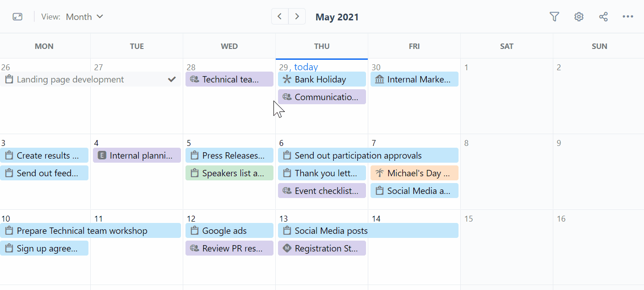644x290 pixels.
Task: Open Send out participation approvals task
Action: click(358, 155)
